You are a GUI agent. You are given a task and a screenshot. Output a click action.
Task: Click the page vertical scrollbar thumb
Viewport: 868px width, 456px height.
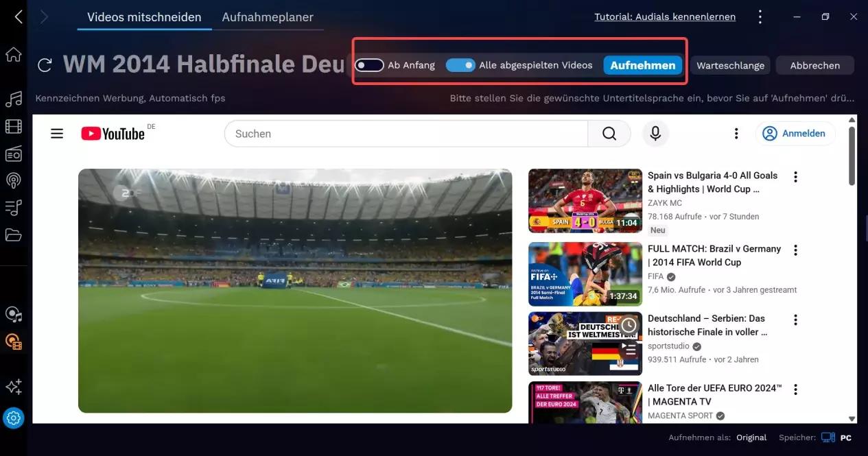[x=852, y=156]
